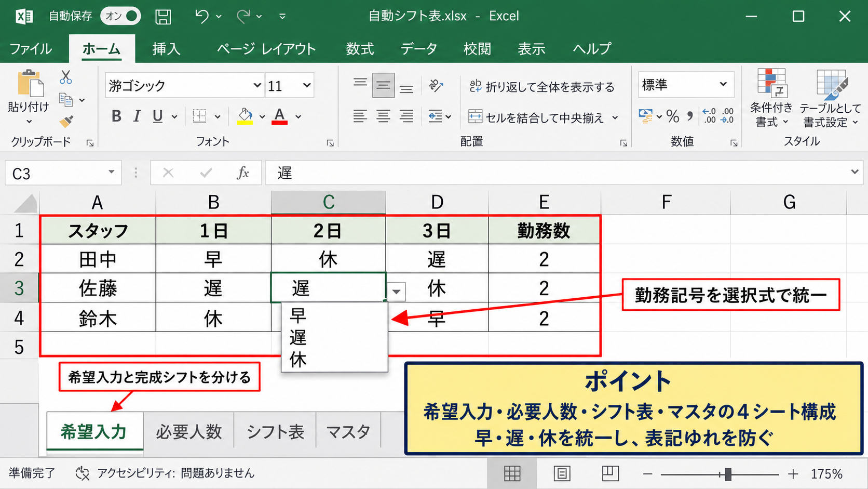Switch to the 校閲 tab
Image resolution: width=868 pixels, height=489 pixels.
click(477, 49)
